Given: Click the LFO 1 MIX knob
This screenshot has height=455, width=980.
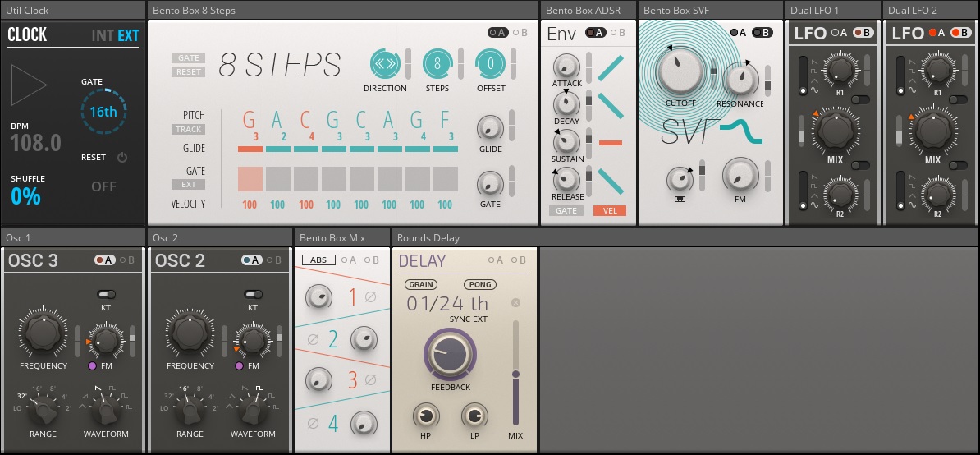Looking at the screenshot, I should pyautogui.click(x=835, y=130).
